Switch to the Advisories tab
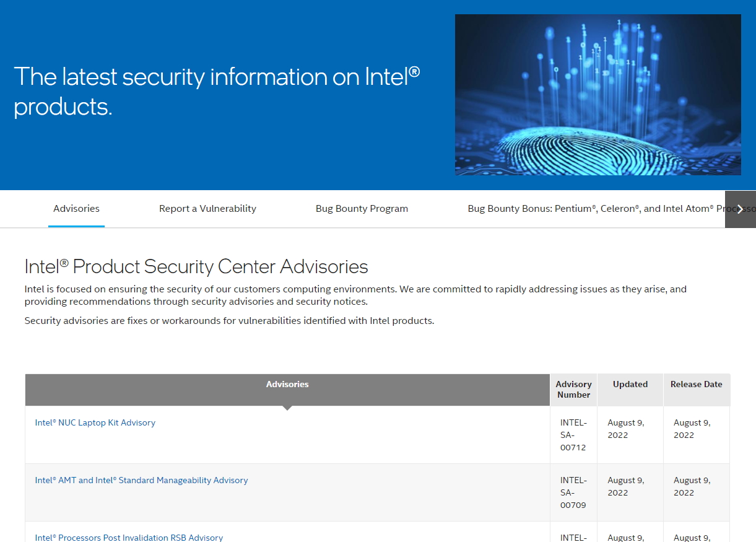756x542 pixels. 76,209
